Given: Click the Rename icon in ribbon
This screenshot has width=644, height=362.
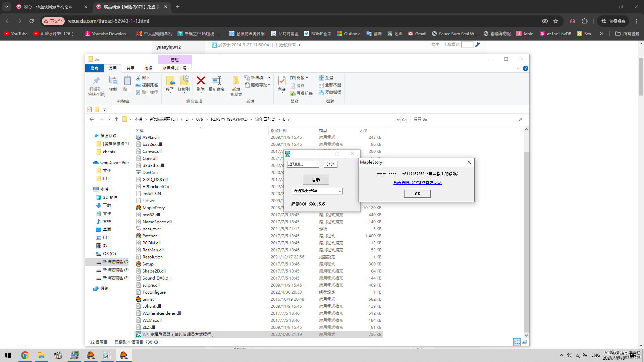Looking at the screenshot, I should click(217, 81).
